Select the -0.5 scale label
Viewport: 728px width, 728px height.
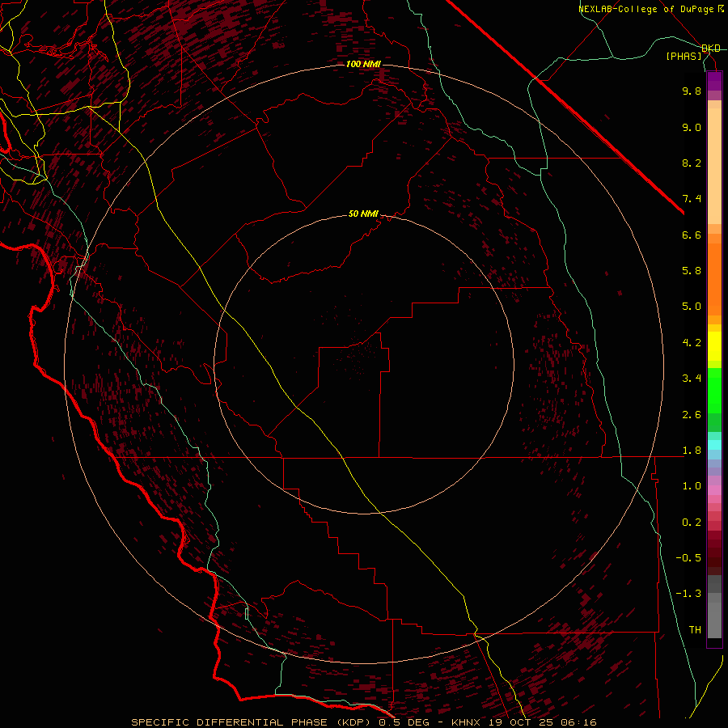(x=688, y=558)
